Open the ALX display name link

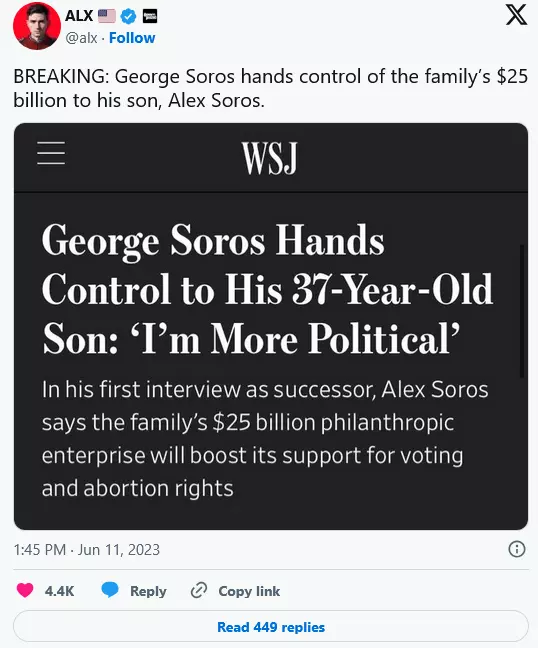(x=79, y=16)
